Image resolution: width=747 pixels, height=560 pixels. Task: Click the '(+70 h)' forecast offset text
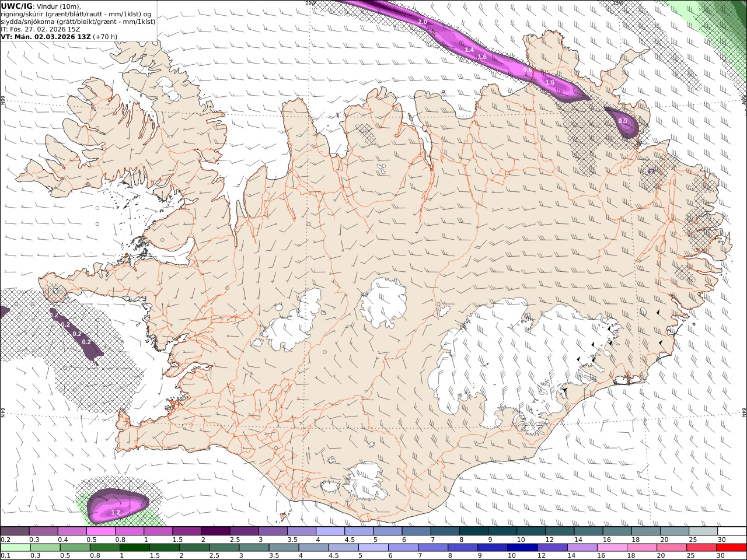(x=105, y=37)
